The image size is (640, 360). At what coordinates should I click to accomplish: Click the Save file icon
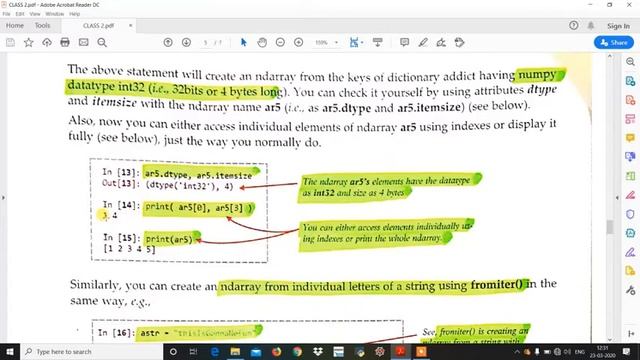coord(10,42)
